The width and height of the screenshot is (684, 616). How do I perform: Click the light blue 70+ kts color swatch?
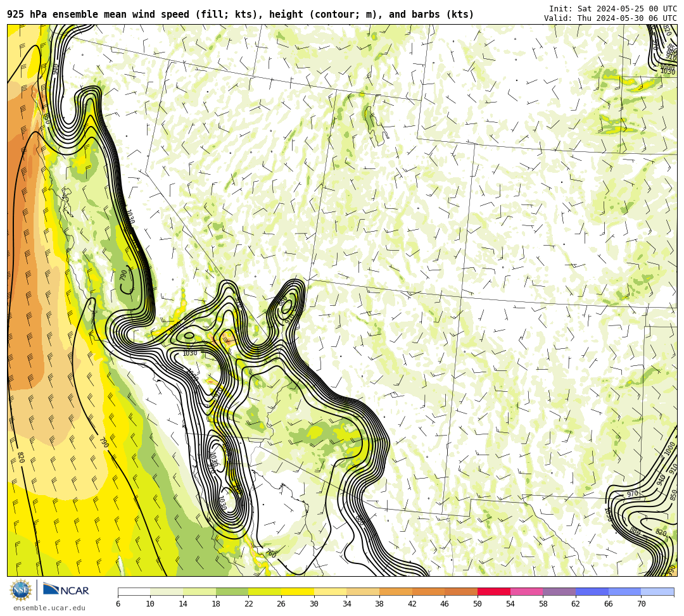pos(657,591)
